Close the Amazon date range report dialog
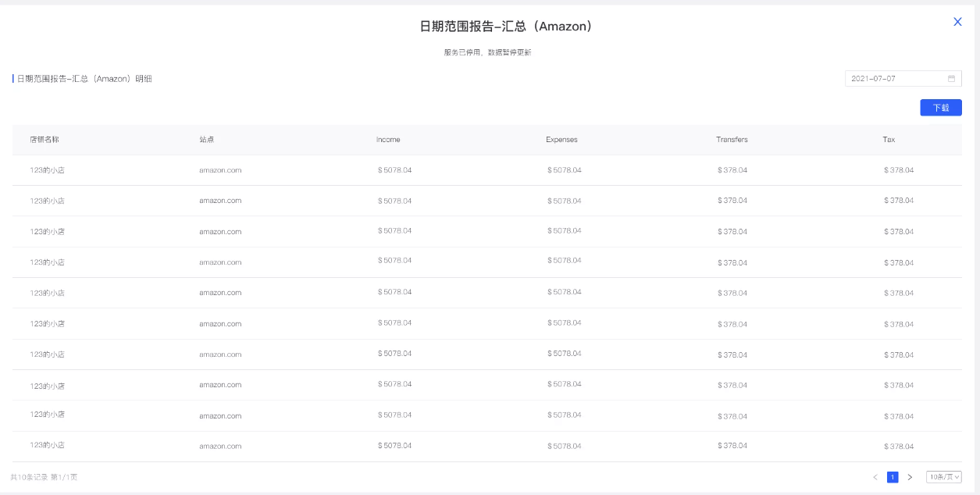Screen dimensions: 980x495 coord(957,22)
